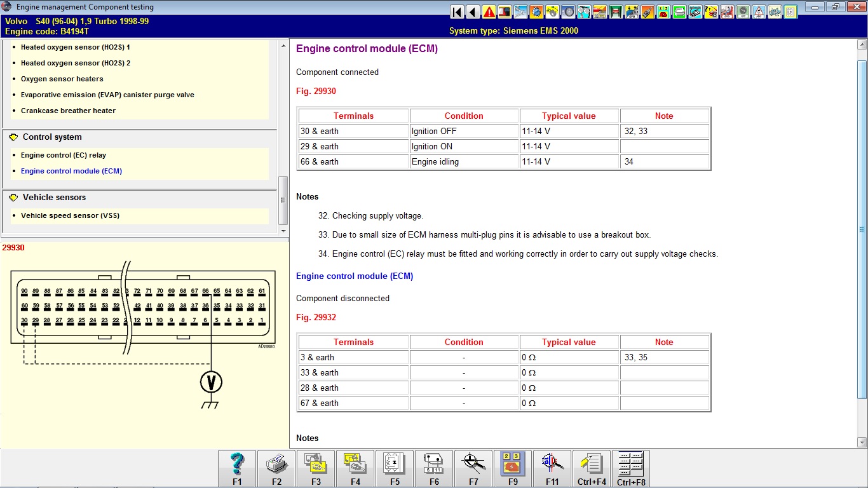Open Fig. 29930 link
This screenshot has width=868, height=488.
[316, 91]
